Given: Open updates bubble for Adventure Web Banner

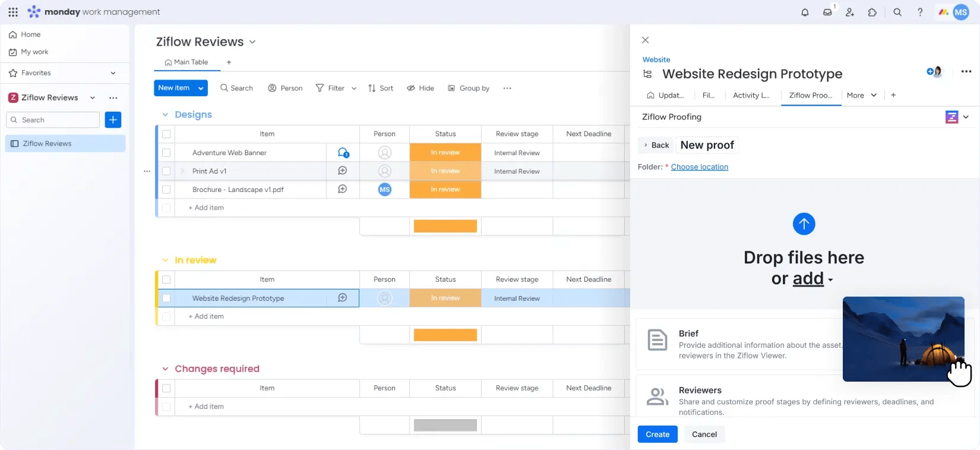Looking at the screenshot, I should coord(343,153).
